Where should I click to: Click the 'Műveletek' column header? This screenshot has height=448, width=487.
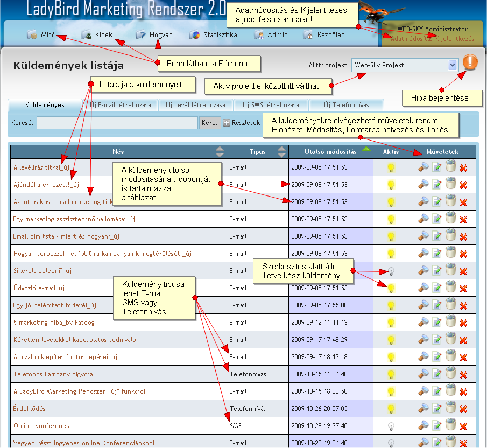(x=442, y=152)
